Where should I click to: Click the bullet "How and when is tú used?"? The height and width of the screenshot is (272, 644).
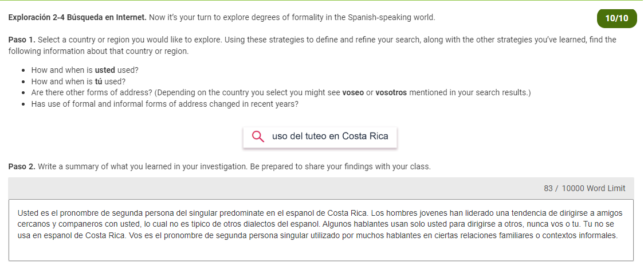78,81
